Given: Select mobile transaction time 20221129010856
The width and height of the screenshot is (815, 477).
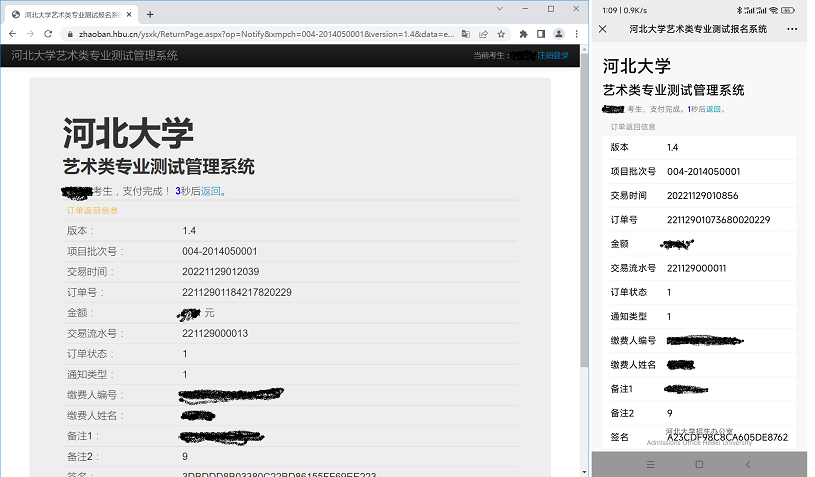Looking at the screenshot, I should pyautogui.click(x=702, y=196).
